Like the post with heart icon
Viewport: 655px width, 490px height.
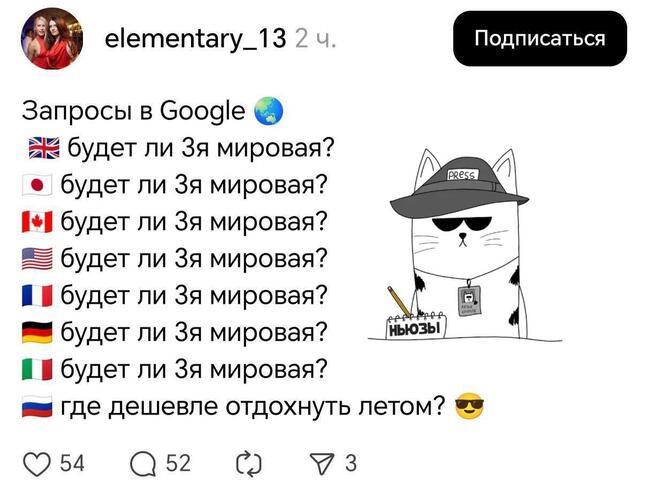point(37,464)
